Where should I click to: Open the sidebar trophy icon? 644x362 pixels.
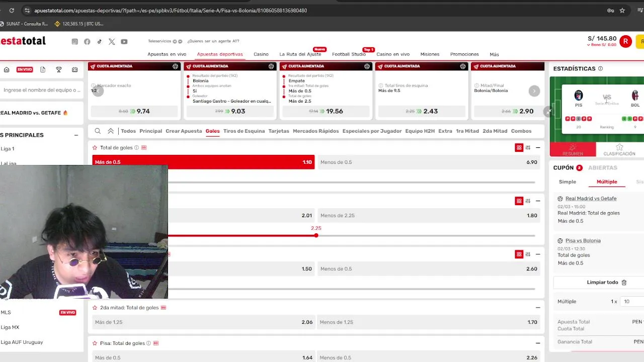59,70
